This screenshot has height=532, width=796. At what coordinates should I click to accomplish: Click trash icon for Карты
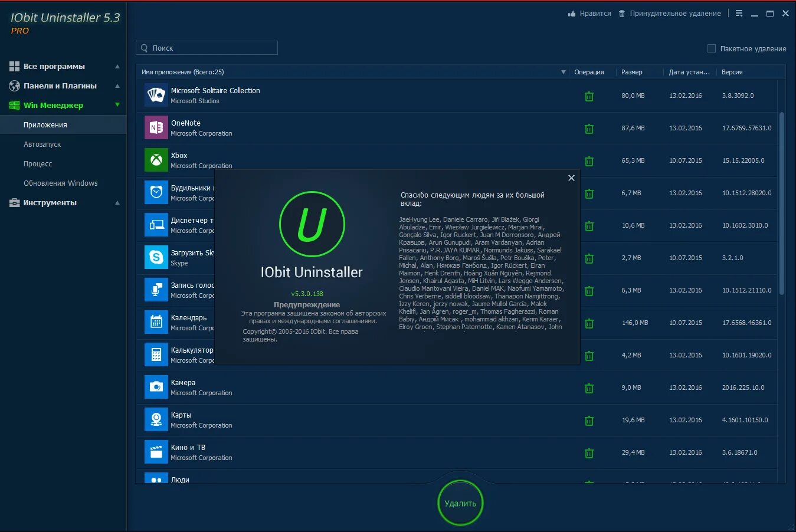click(x=589, y=421)
